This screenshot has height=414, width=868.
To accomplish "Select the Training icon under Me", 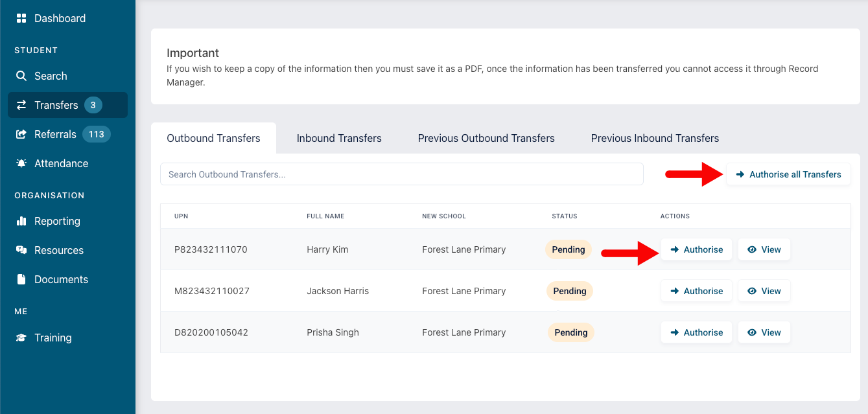I will [x=21, y=338].
